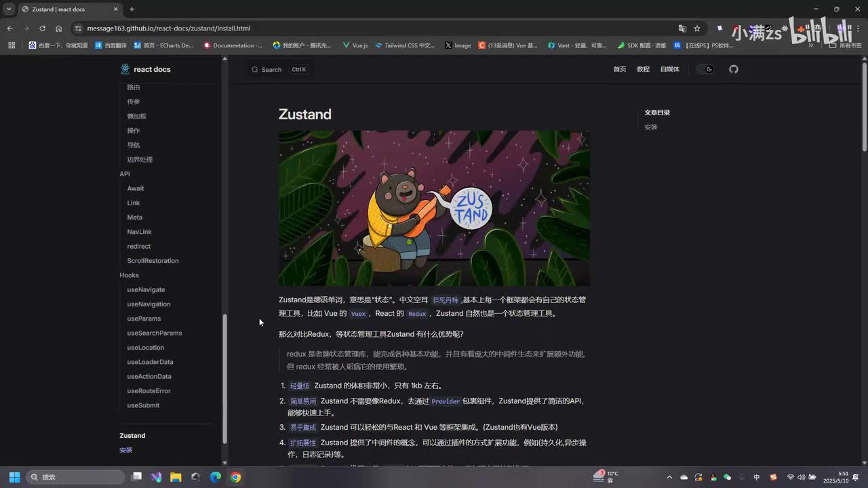Click the address bar URL
This screenshot has width=868, height=488.
[169, 28]
